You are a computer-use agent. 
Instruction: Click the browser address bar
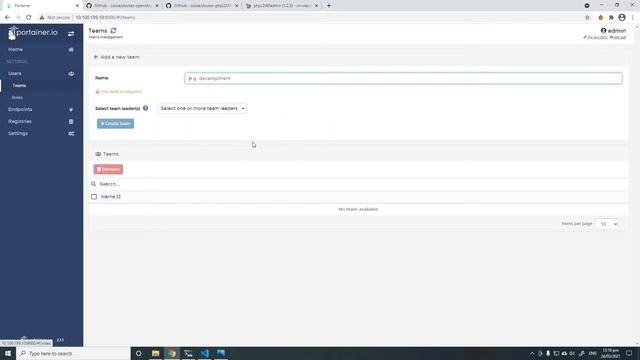(x=327, y=18)
